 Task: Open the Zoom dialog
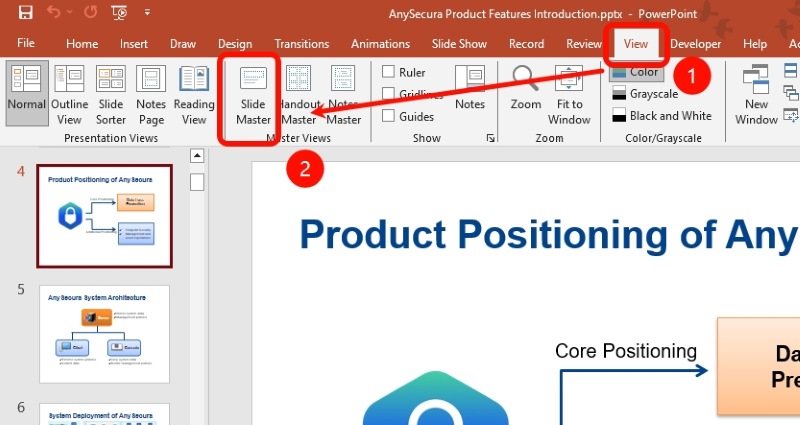click(x=526, y=87)
